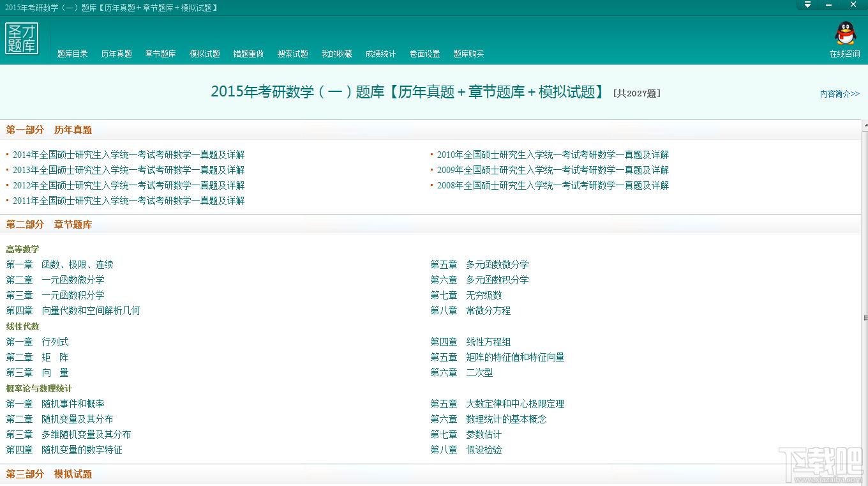Click the 圣才题库 logo

point(22,40)
